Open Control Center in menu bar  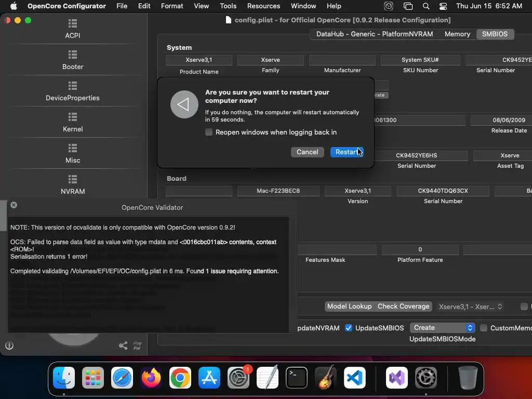(443, 6)
